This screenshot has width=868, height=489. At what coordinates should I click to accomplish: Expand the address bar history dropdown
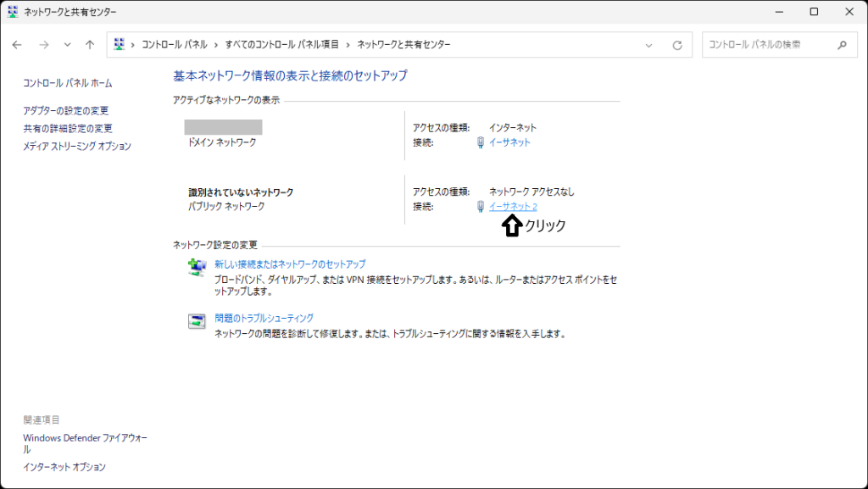click(649, 45)
